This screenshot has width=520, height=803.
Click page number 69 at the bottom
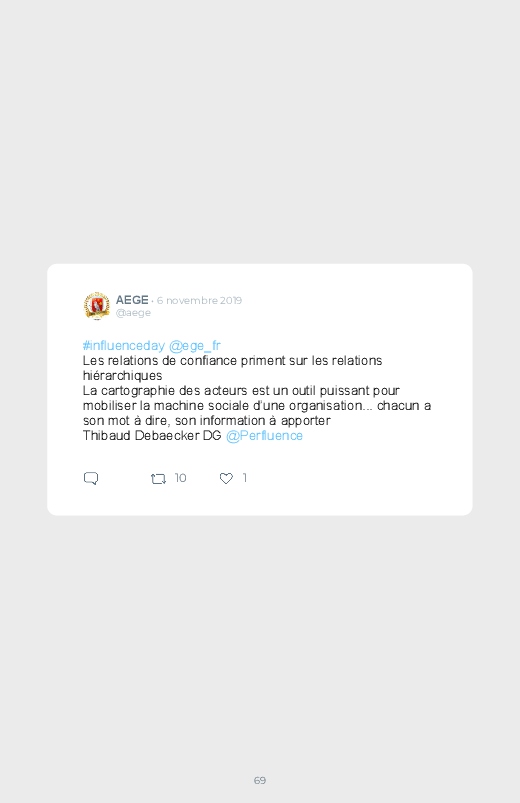coord(260,780)
